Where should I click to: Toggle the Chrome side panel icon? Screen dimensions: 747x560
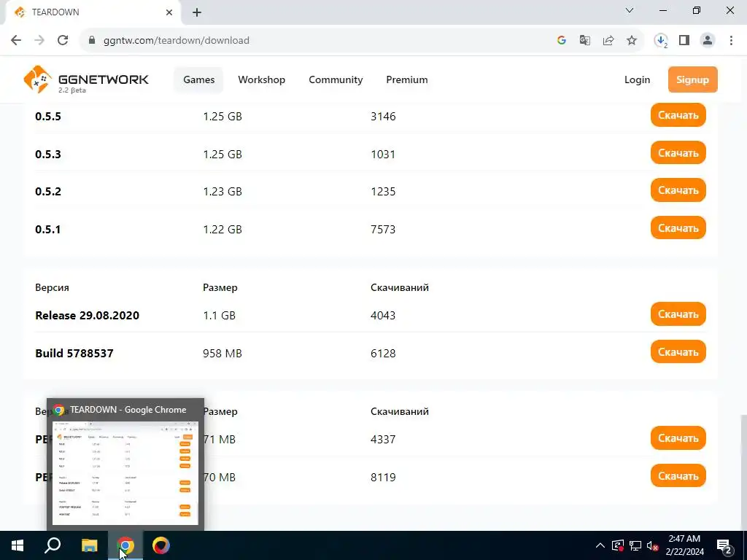click(684, 41)
